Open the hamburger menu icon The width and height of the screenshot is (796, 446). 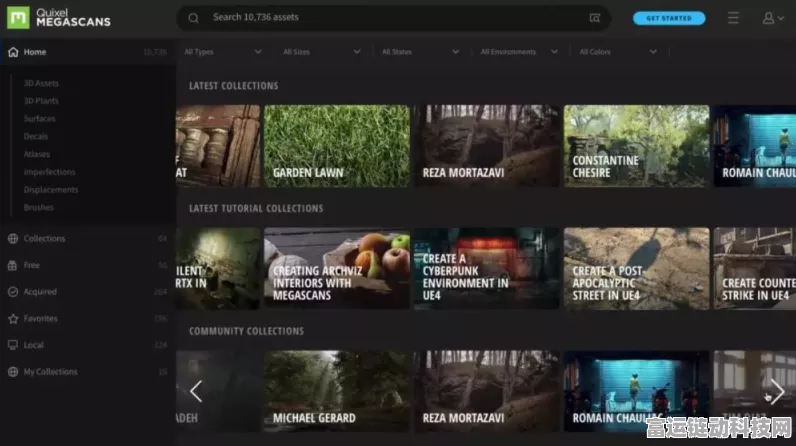coord(733,18)
